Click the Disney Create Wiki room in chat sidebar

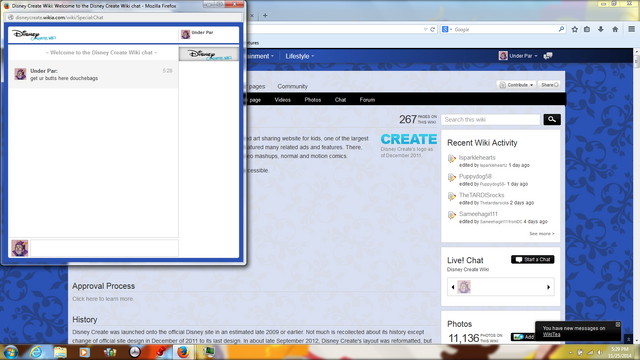click(x=209, y=54)
